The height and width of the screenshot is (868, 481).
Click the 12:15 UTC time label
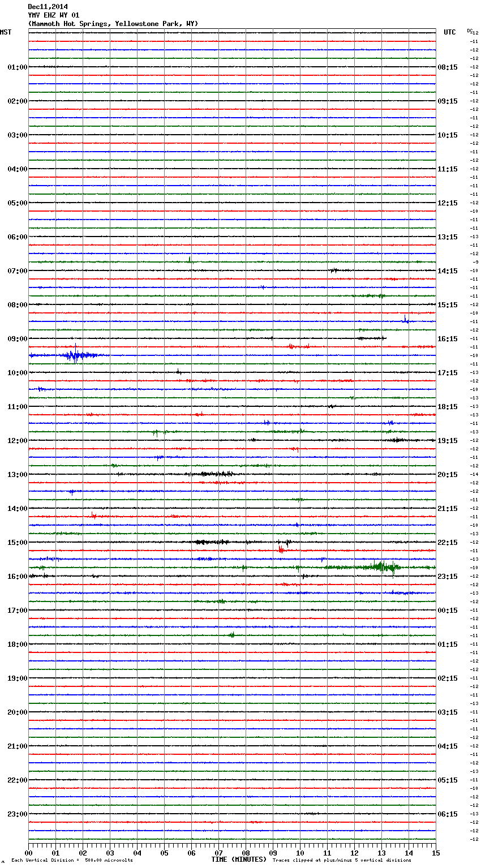coord(448,203)
